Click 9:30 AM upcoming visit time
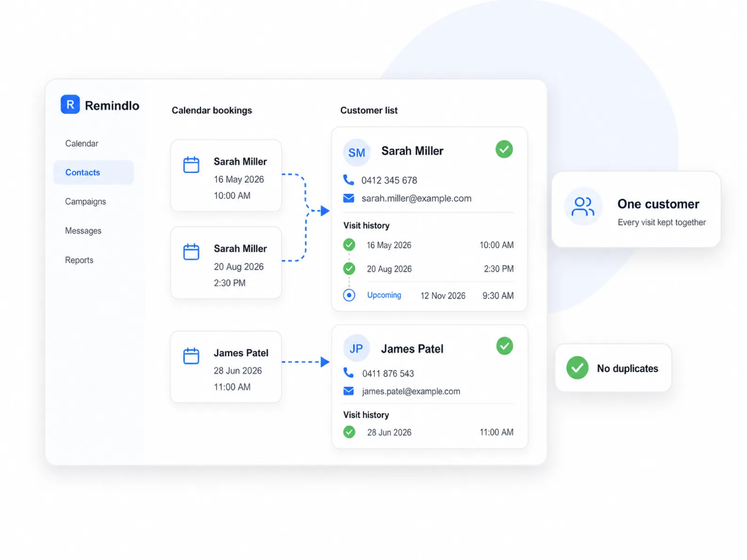Screen dimensions: 747x560 (498, 296)
